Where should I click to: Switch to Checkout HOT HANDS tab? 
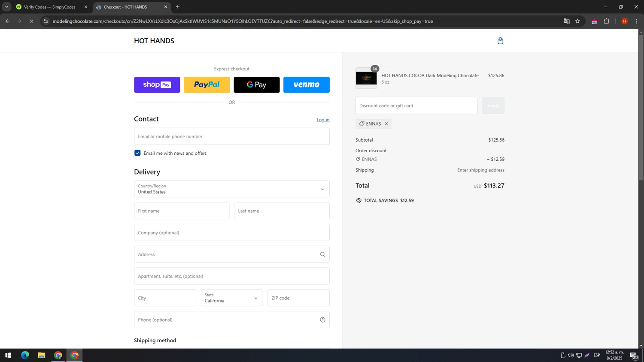(x=131, y=7)
